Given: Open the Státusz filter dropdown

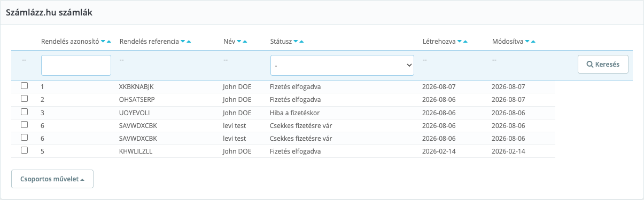Looking at the screenshot, I should pos(342,65).
